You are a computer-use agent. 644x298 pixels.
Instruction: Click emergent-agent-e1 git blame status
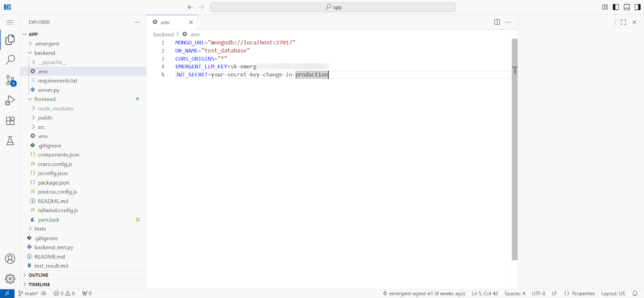coord(424,294)
